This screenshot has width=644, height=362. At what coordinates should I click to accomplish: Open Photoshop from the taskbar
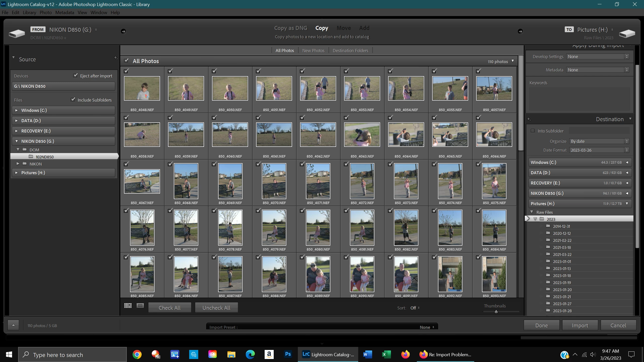click(288, 354)
